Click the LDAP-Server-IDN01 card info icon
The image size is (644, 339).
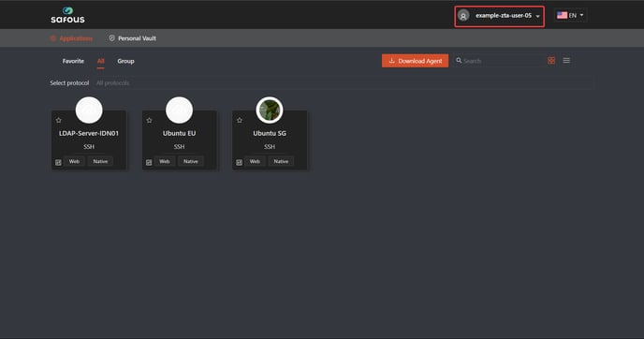tap(58, 163)
